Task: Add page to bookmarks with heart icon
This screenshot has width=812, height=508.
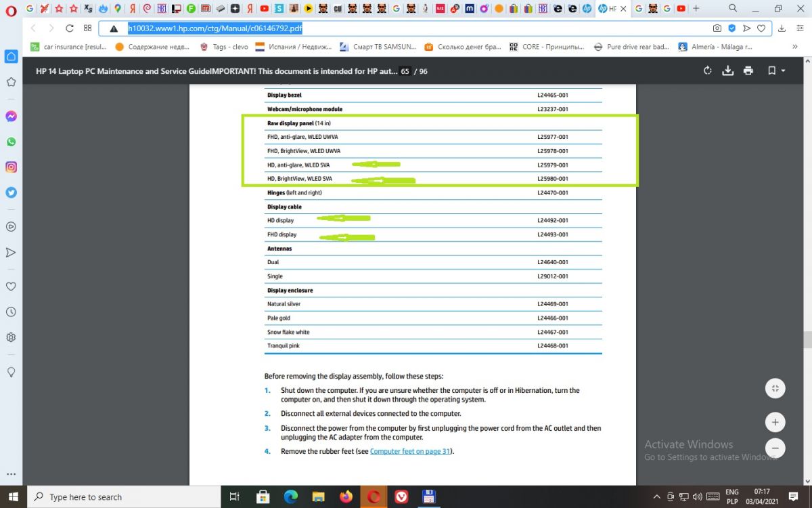Action: (x=761, y=28)
